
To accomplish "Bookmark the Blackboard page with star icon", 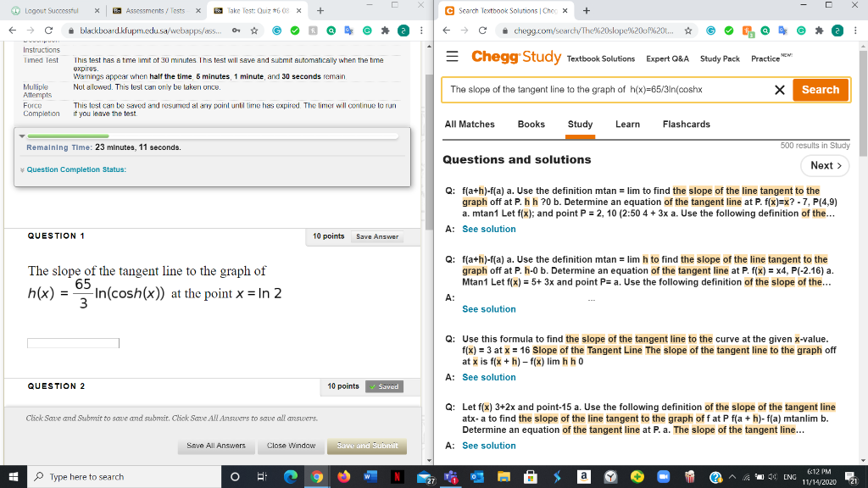I will (x=254, y=30).
